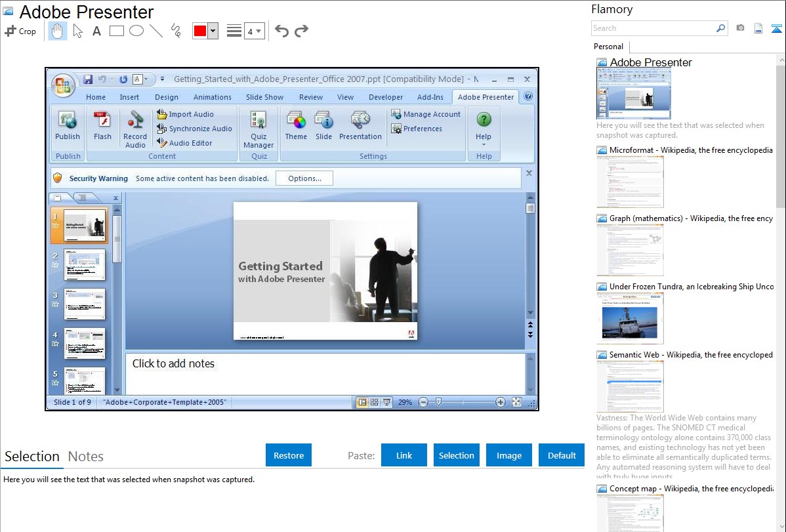
Task: Open the Adobe Presenter snapshot thumbnail
Action: 634,94
